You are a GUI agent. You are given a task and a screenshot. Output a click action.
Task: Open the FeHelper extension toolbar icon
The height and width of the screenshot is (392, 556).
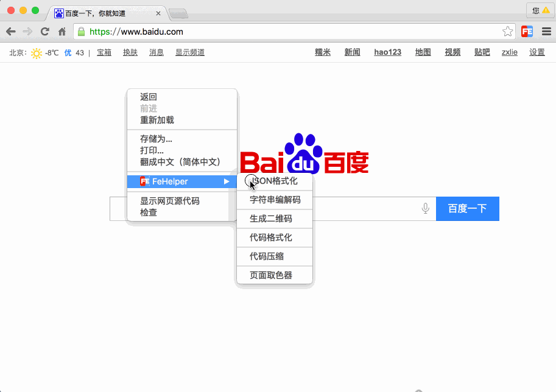[527, 32]
